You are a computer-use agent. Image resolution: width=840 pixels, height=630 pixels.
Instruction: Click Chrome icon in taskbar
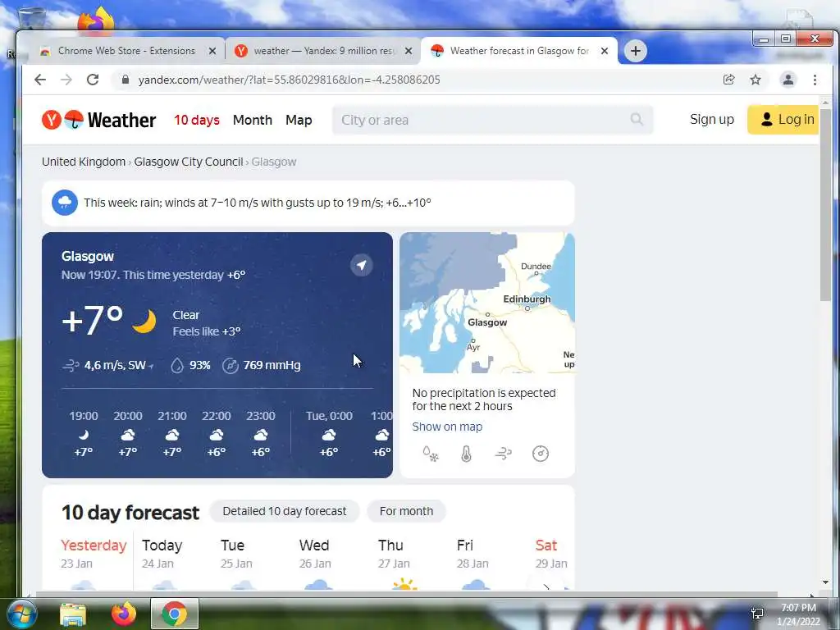[x=174, y=614]
